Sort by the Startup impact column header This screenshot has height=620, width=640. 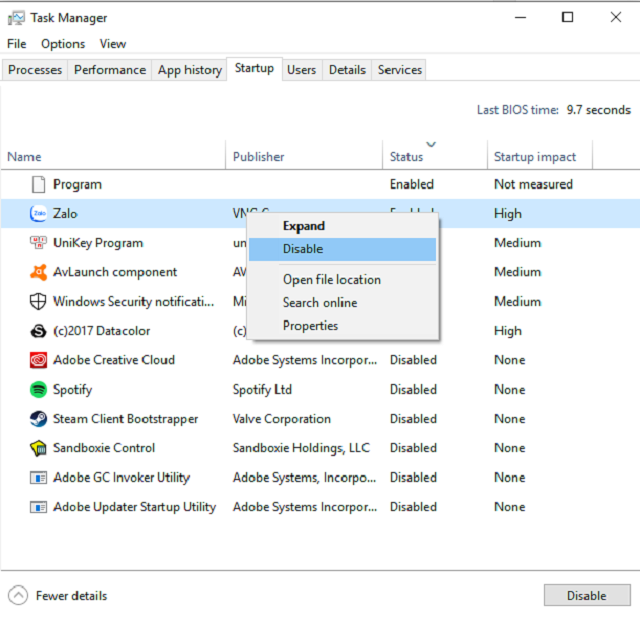(540, 156)
